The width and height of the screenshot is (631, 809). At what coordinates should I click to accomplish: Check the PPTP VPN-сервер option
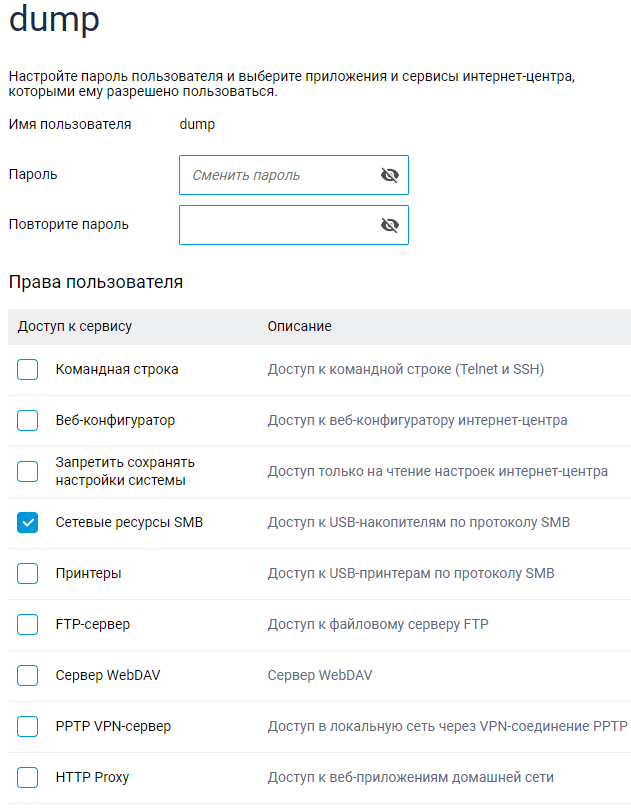click(27, 725)
